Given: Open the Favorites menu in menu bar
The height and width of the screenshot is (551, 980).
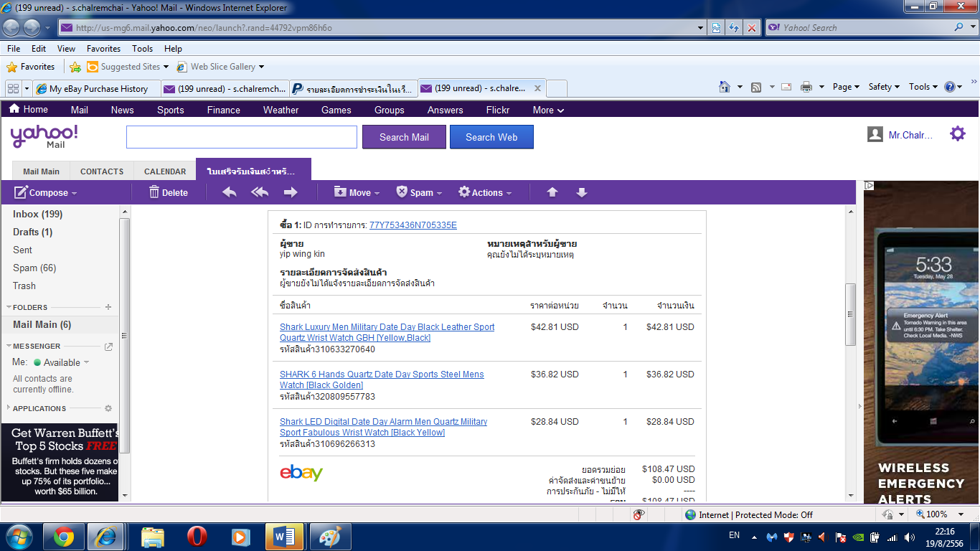Looking at the screenshot, I should tap(103, 49).
